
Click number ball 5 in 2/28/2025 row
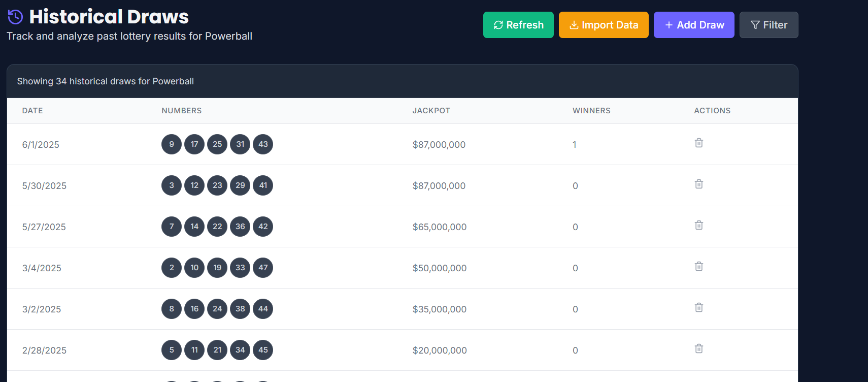(x=172, y=350)
